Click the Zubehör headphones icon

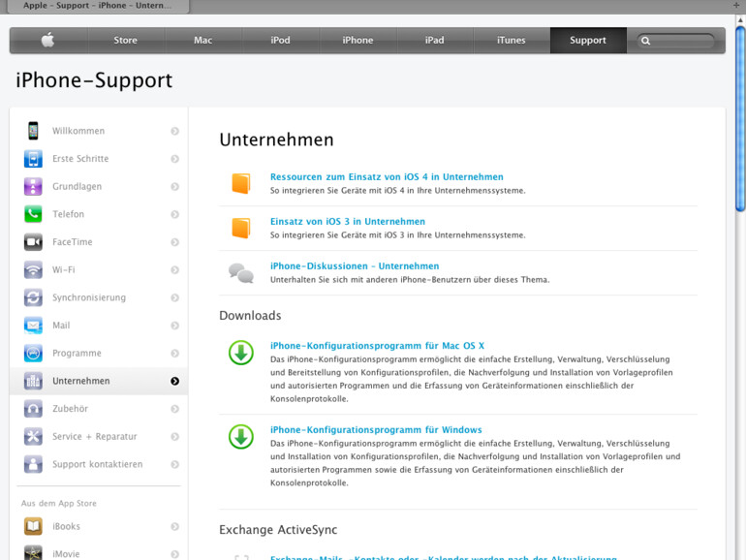click(x=33, y=408)
